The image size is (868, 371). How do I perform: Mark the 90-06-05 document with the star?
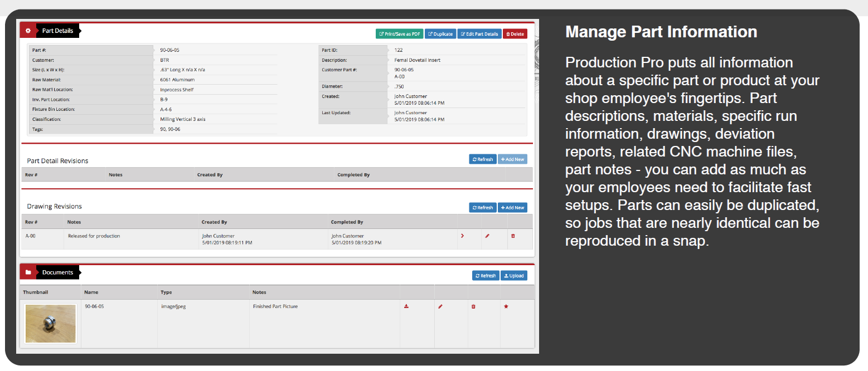click(506, 306)
